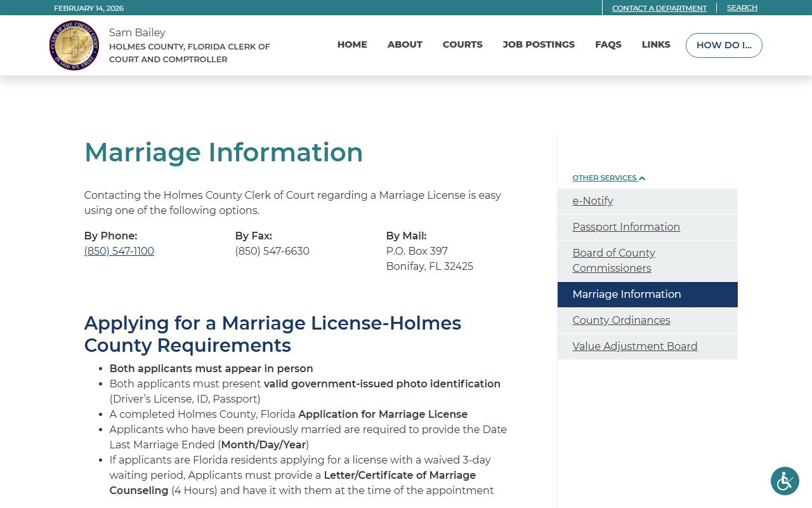The width and height of the screenshot is (812, 508).
Task: Click the Search link in top bar
Action: click(x=742, y=8)
